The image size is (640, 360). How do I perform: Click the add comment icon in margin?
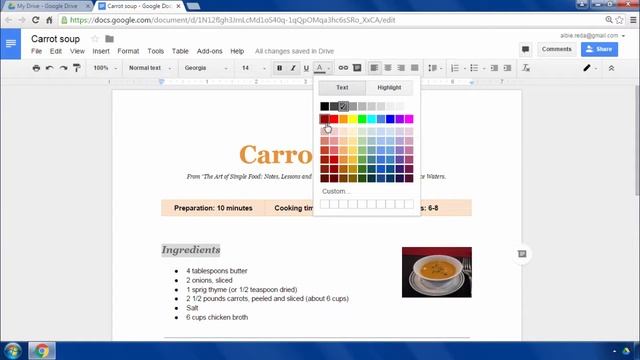tap(522, 254)
